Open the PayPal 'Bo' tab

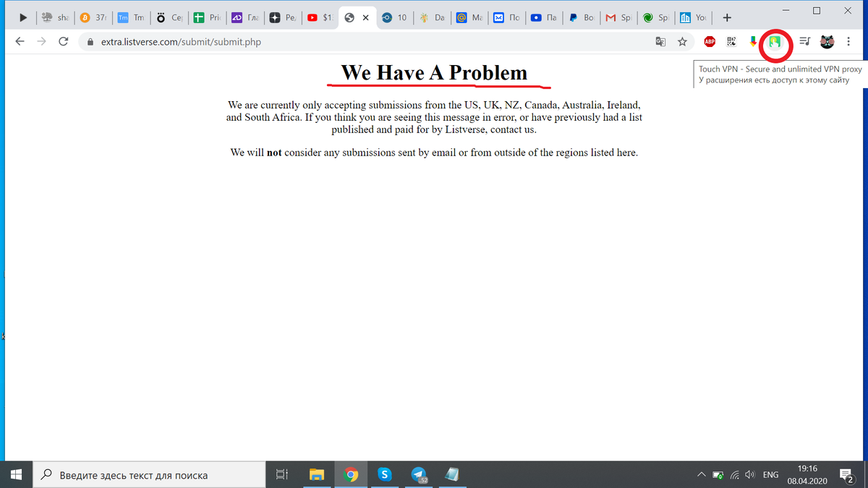582,17
